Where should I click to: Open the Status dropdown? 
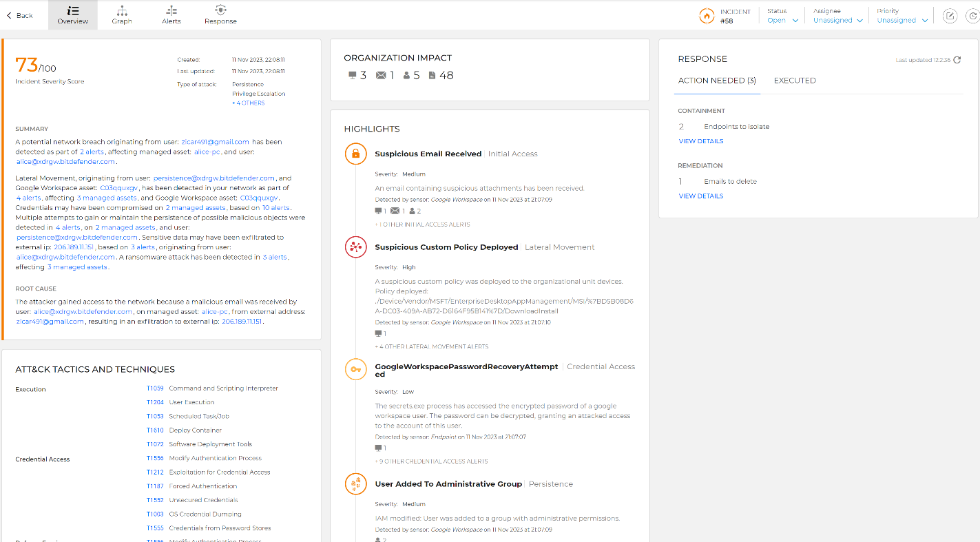[782, 20]
